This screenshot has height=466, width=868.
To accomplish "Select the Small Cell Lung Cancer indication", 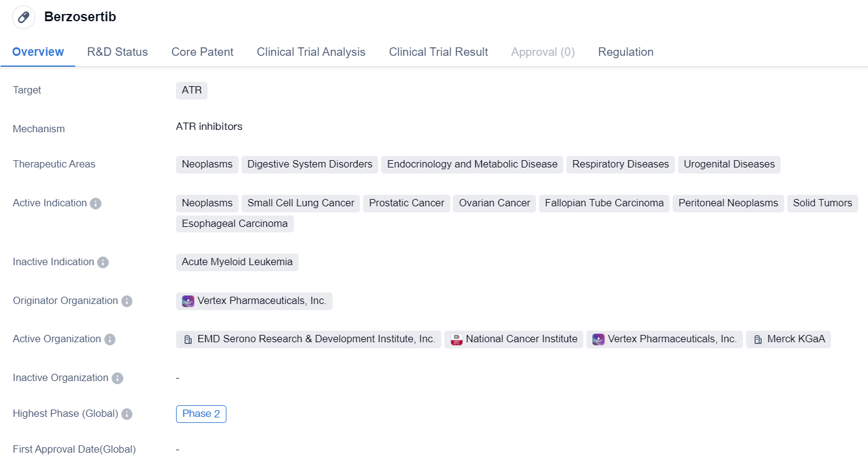I will [x=300, y=203].
